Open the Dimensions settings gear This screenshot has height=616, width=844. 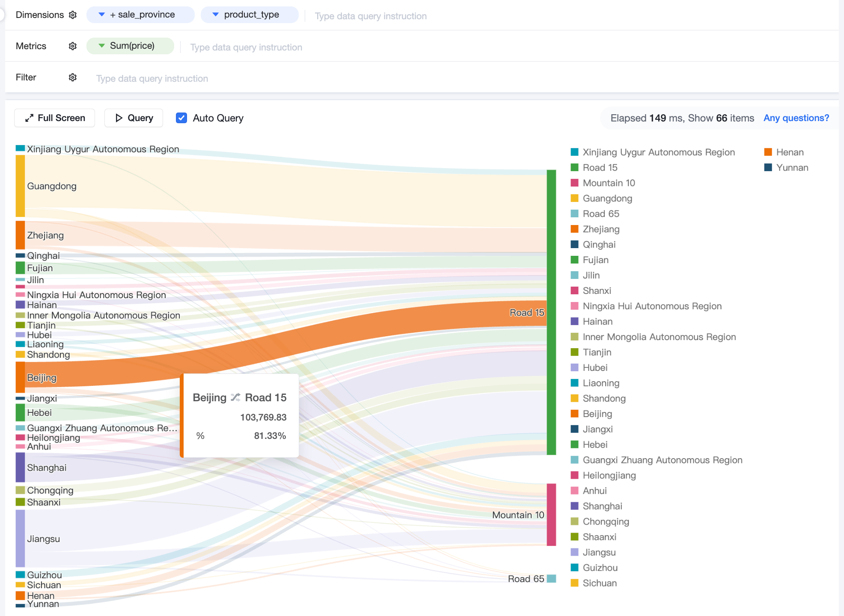click(73, 15)
